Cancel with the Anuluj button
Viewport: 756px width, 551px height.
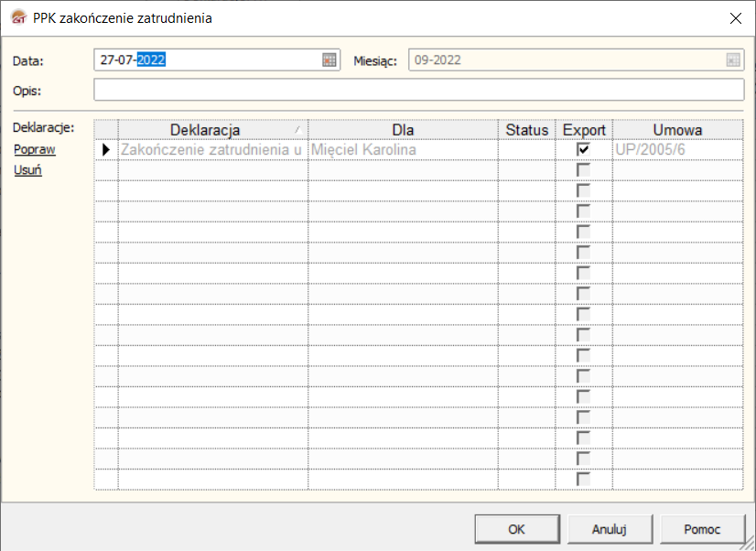[x=610, y=529]
